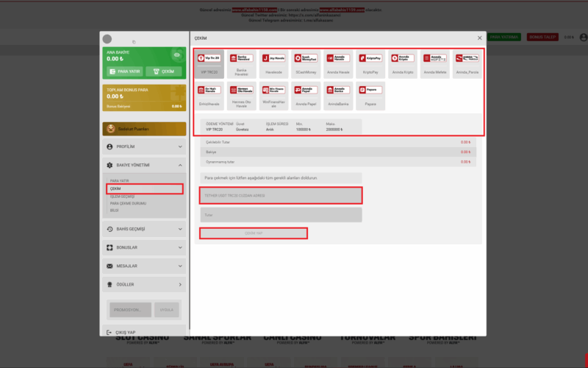This screenshot has height=368, width=588.
Task: Open the Bilgi submenu item
Action: (115, 210)
